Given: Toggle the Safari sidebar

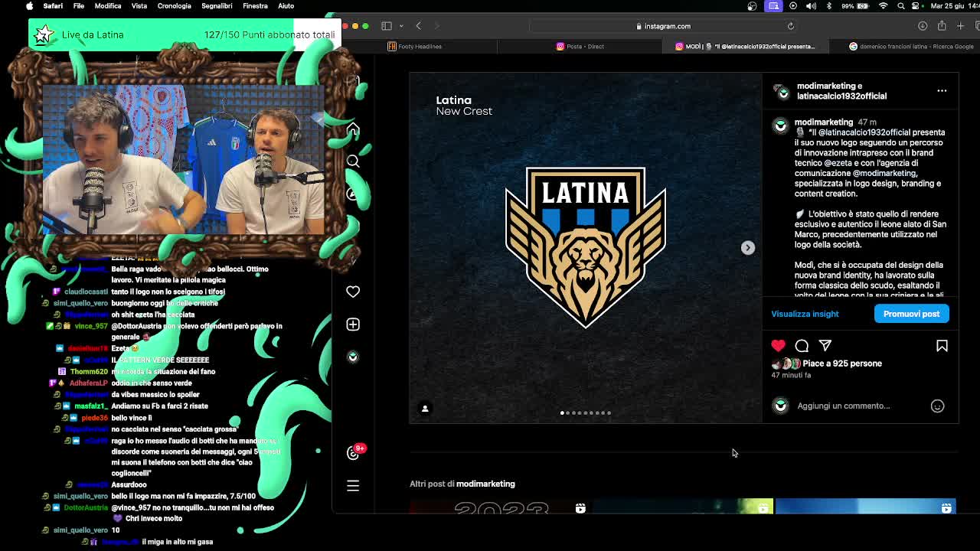Looking at the screenshot, I should pyautogui.click(x=387, y=26).
